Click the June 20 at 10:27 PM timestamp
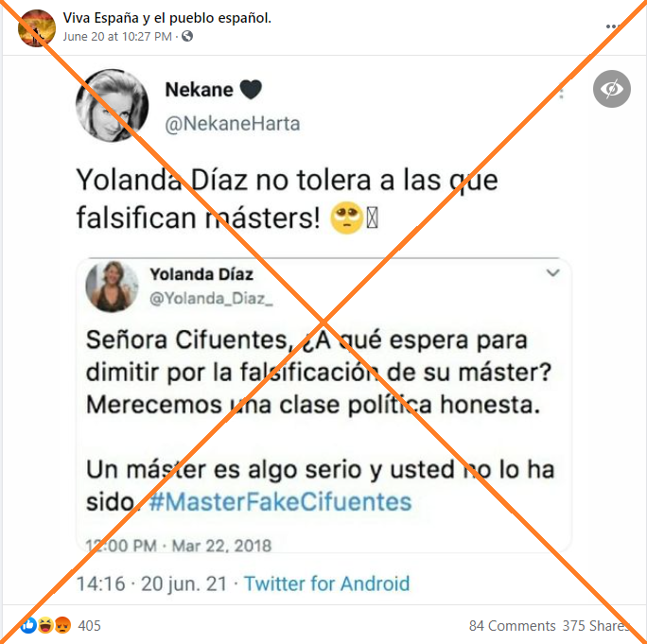Image resolution: width=647 pixels, height=644 pixels. point(117,37)
